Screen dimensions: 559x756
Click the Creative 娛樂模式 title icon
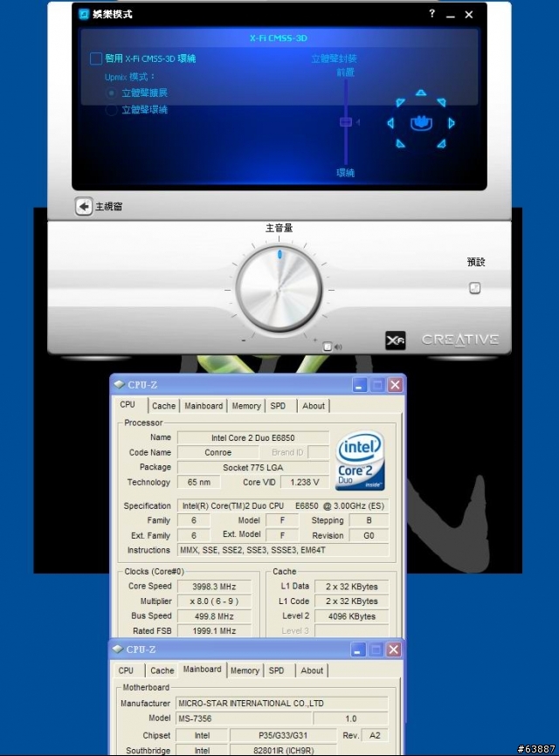click(x=84, y=15)
